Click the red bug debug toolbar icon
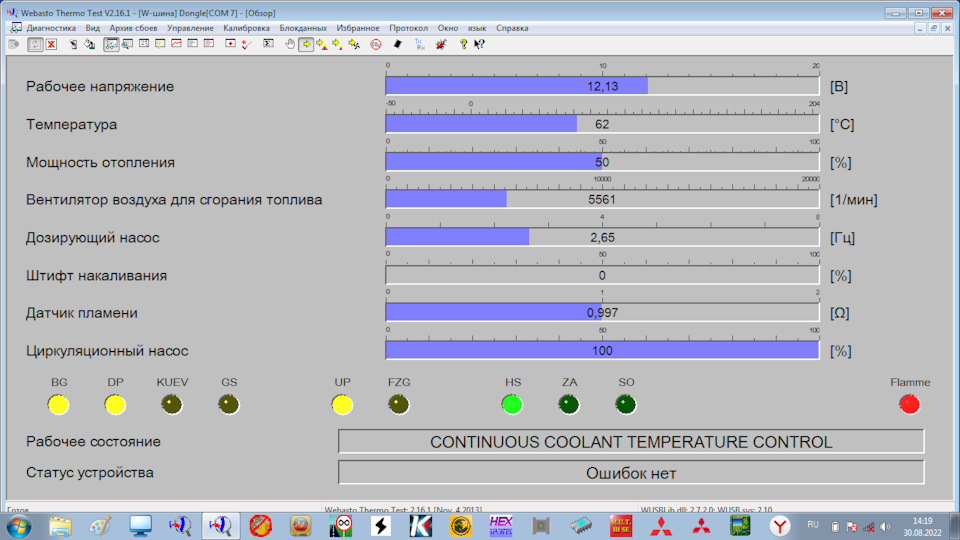Image resolution: width=960 pixels, height=540 pixels. tap(441, 44)
